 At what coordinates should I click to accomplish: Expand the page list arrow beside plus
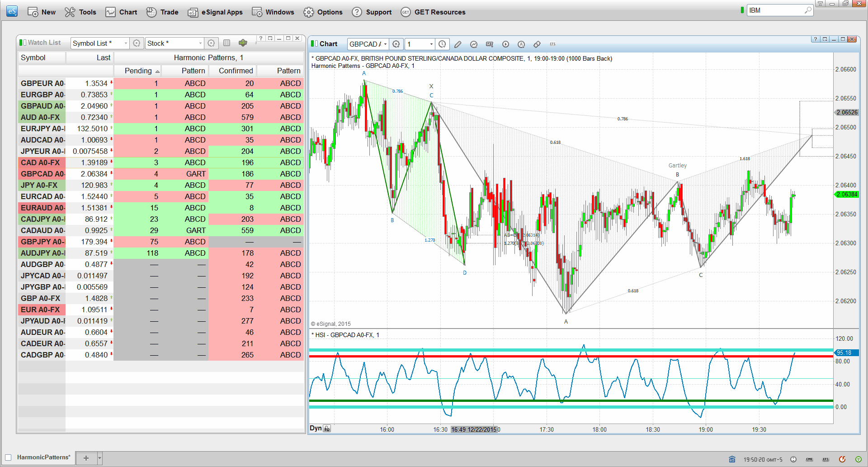[x=100, y=458]
